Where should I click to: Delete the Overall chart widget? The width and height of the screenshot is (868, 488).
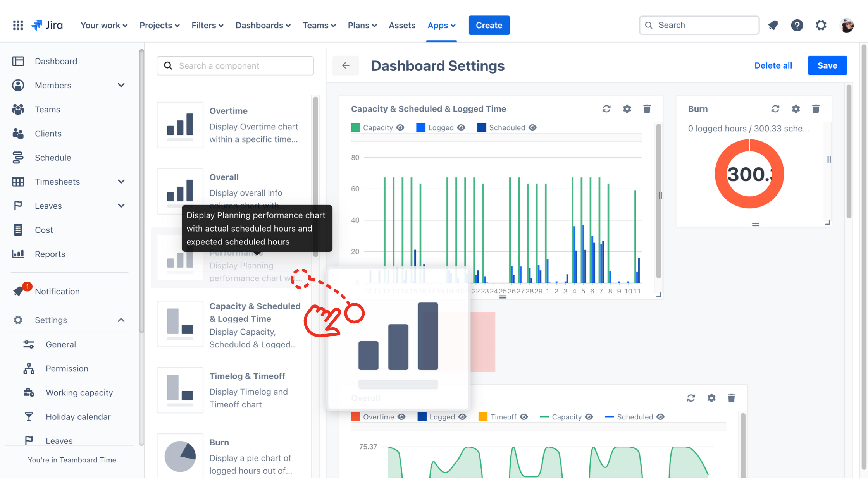coord(731,398)
